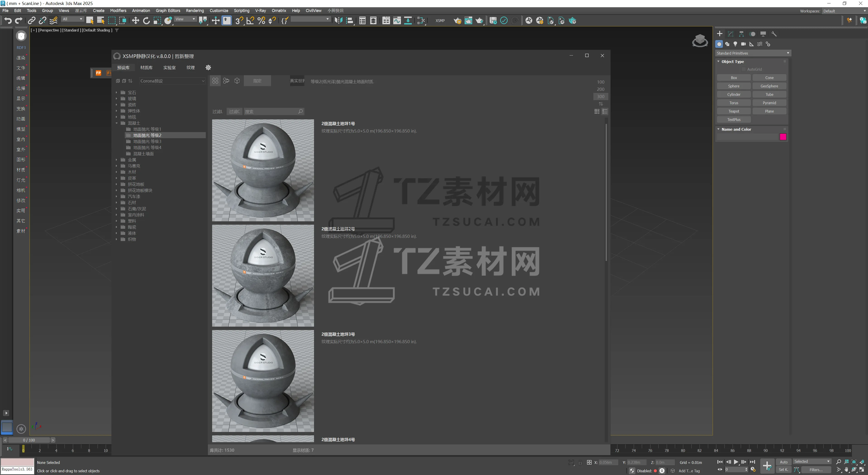868x475 pixels.
Task: Click the pink object color swatch
Action: coord(783,137)
